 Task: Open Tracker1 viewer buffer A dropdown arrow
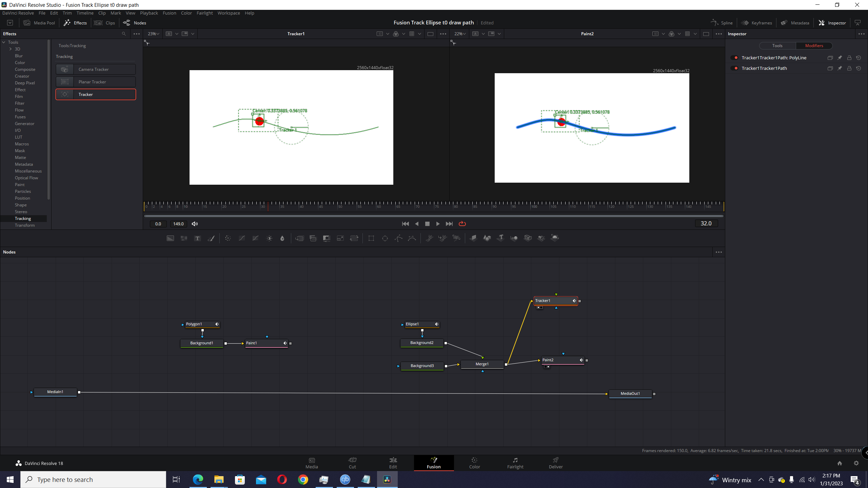[x=177, y=34]
